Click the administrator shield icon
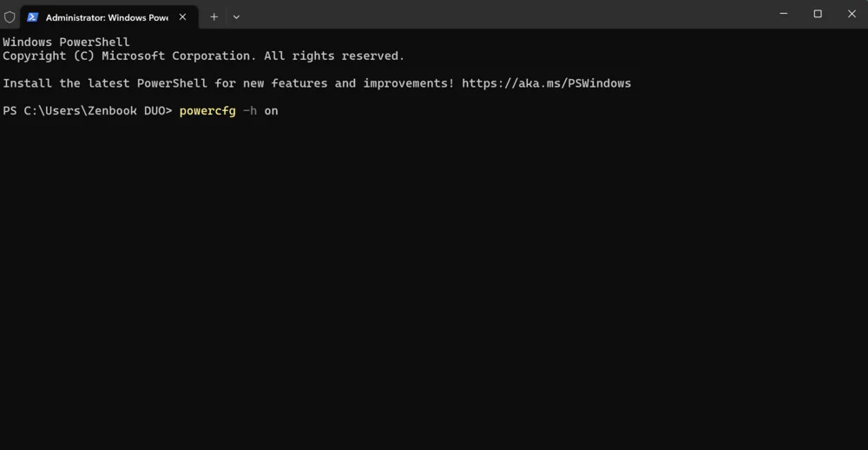868x450 pixels. [x=10, y=17]
